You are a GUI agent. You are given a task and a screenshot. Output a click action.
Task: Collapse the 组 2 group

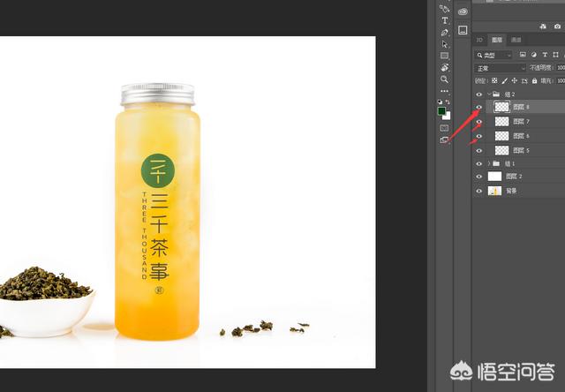tap(489, 94)
